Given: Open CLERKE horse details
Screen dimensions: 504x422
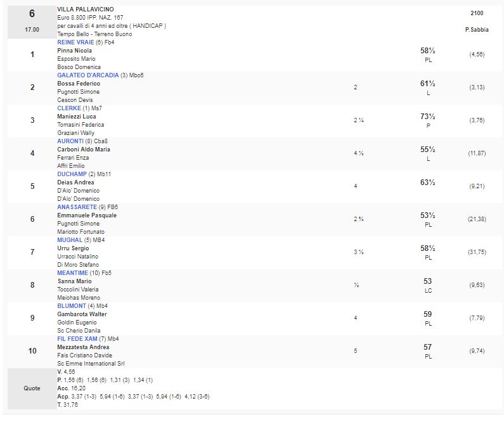Looking at the screenshot, I should [69, 108].
